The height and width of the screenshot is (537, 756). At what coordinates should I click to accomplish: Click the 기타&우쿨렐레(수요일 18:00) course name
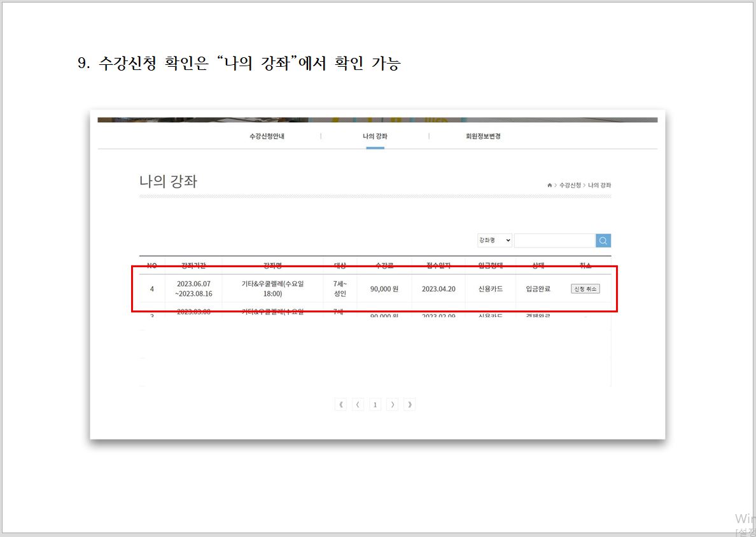pos(273,289)
